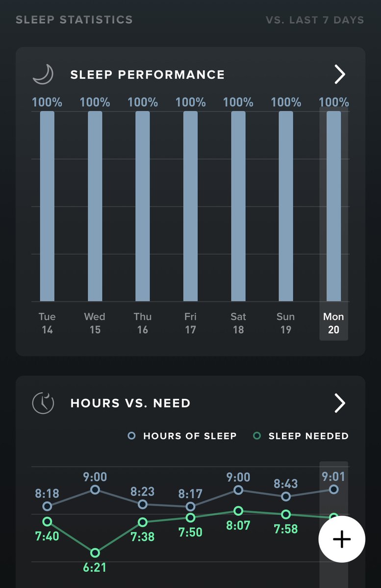Select Fri 17 day label
Viewport: 381px width, 588px height.
click(x=190, y=323)
